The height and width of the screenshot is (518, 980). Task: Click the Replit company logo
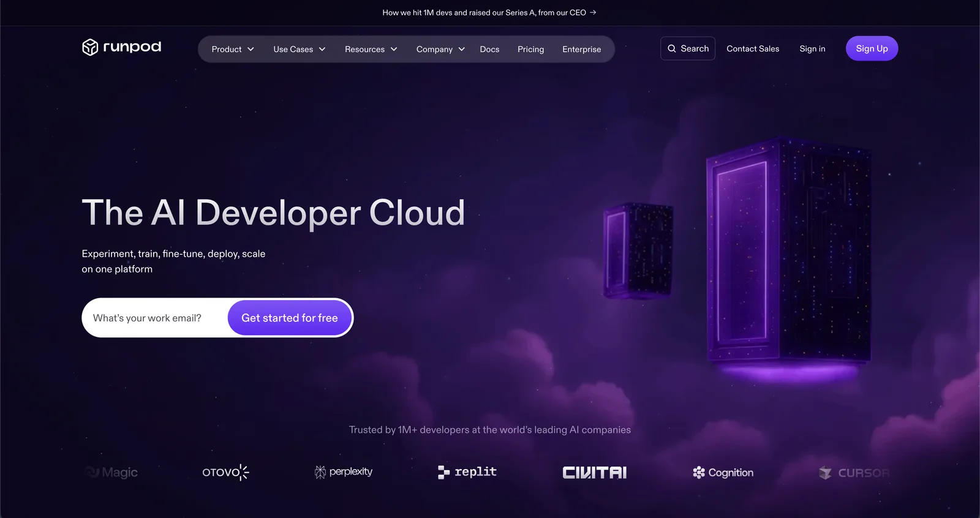click(467, 471)
